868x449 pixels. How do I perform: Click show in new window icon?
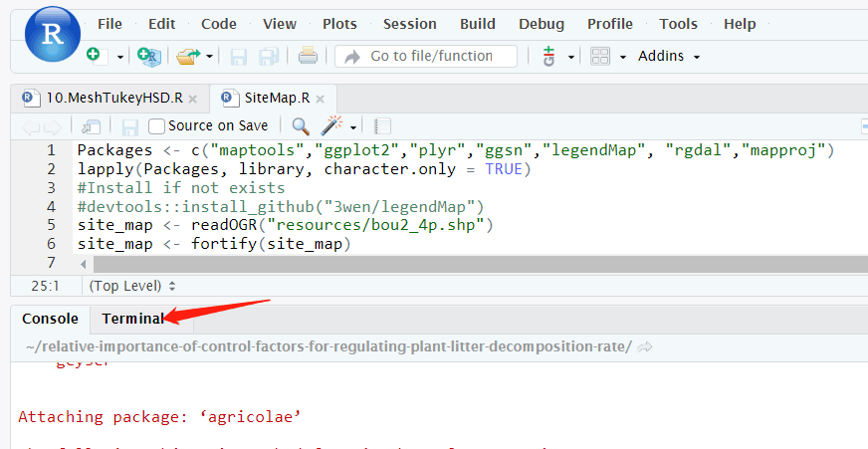coord(92,126)
